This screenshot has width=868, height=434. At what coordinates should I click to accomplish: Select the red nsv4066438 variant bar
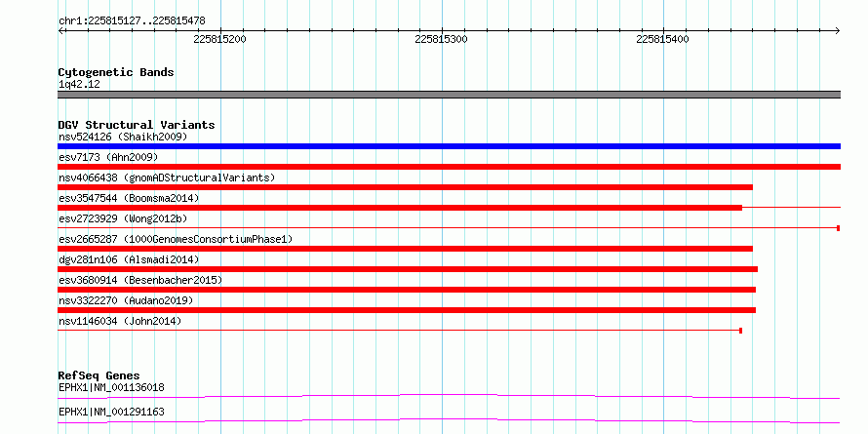(x=405, y=187)
